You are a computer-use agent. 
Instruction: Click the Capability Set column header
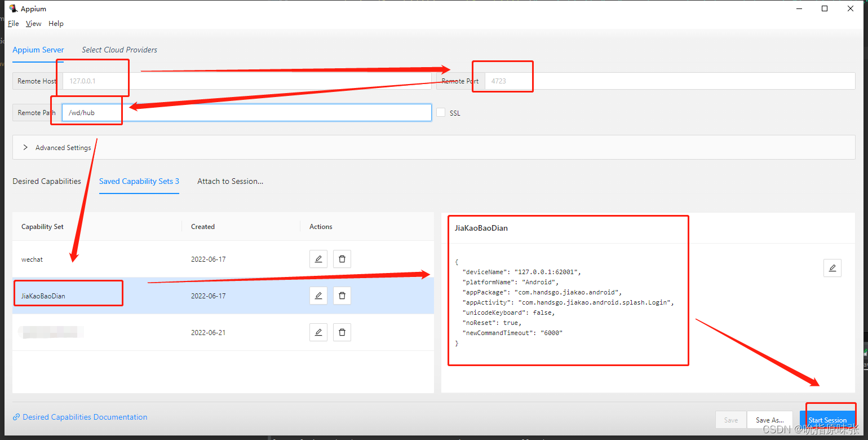point(42,227)
